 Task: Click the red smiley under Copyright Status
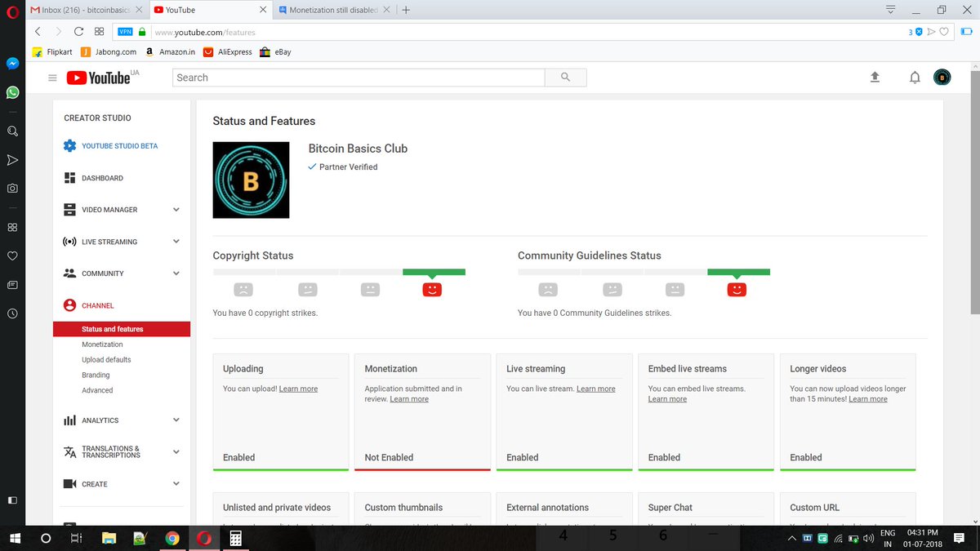click(432, 289)
